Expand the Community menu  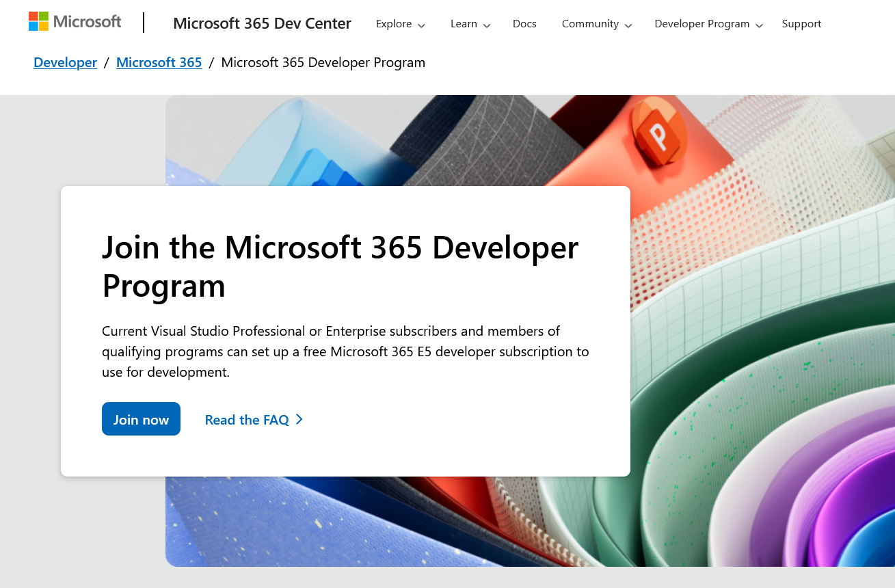[597, 24]
